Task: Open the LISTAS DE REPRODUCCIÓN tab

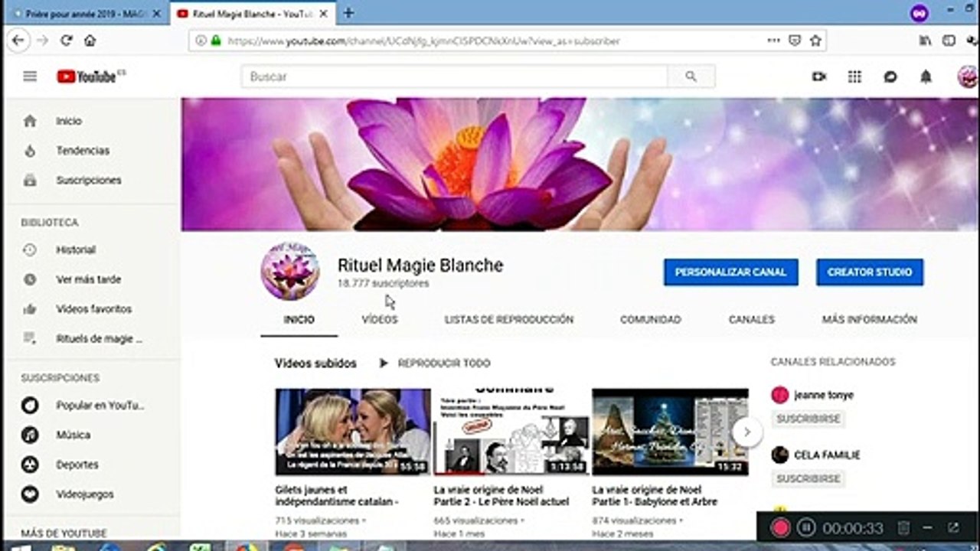Action: (509, 320)
